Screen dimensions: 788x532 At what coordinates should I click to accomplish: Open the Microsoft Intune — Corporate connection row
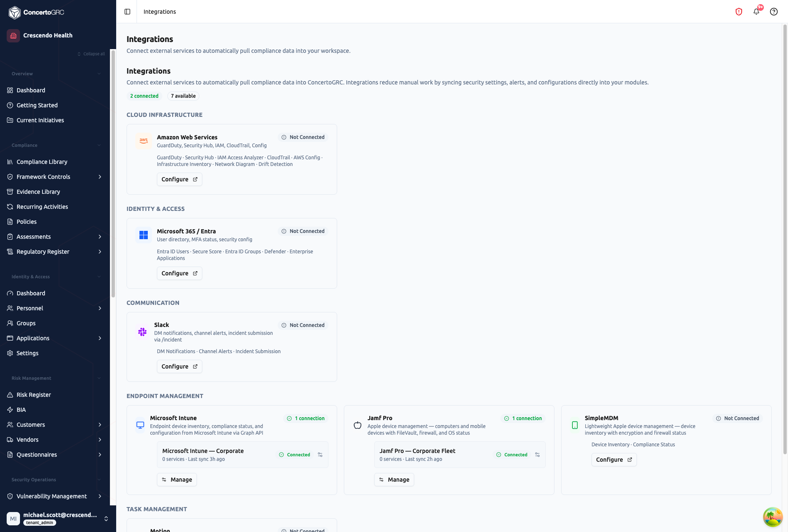243,455
